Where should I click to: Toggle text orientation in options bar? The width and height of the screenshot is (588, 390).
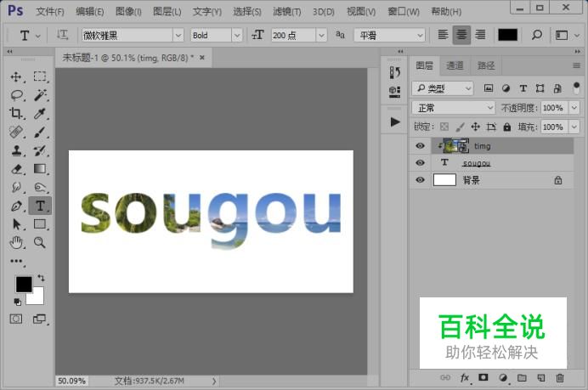(x=62, y=35)
